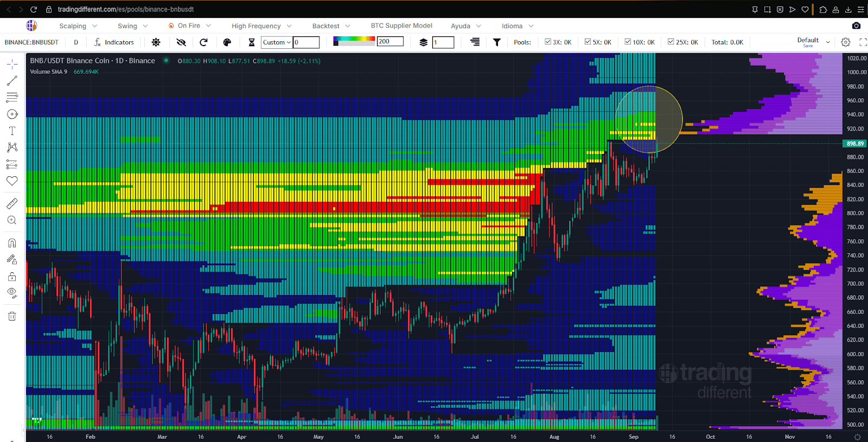Viewport: 868px width, 442px height.
Task: Click the heart icon in drawing sidebar
Action: [x=12, y=181]
